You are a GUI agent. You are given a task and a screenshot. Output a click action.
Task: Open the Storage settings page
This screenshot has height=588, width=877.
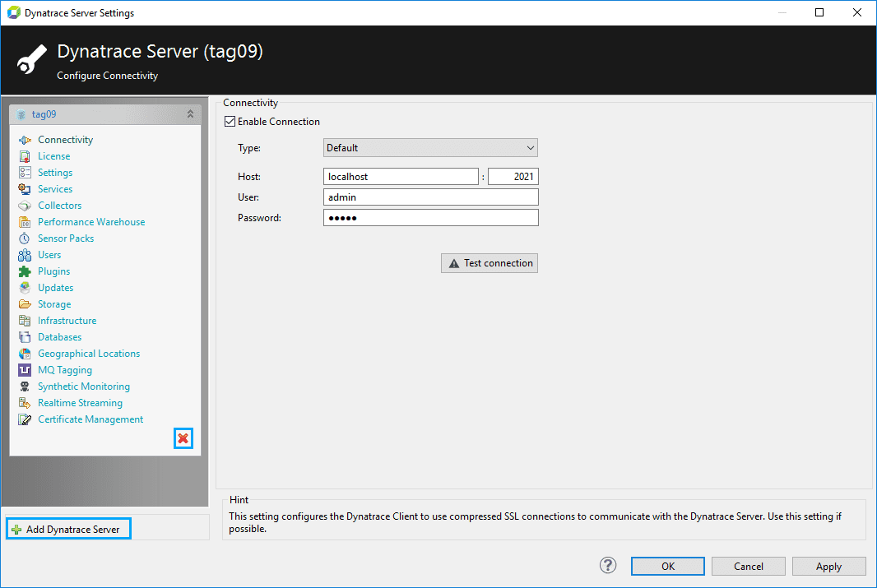[x=55, y=304]
